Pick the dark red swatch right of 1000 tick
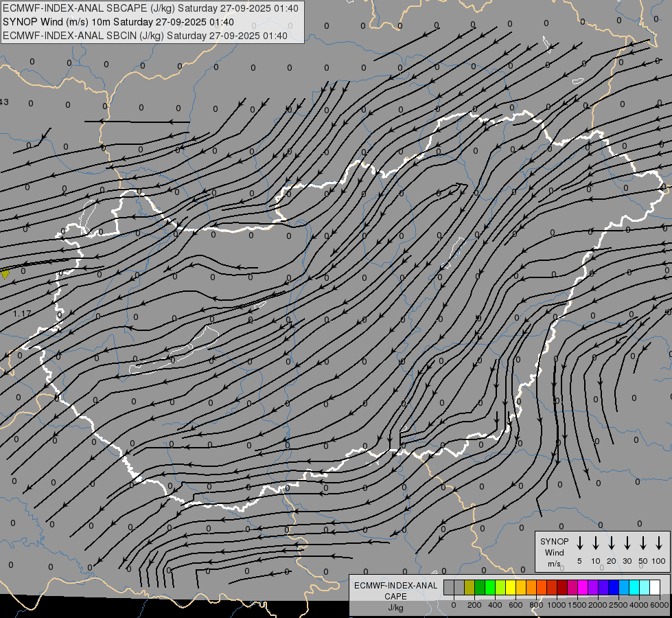Viewport: 672px width, 618px height. tap(562, 587)
